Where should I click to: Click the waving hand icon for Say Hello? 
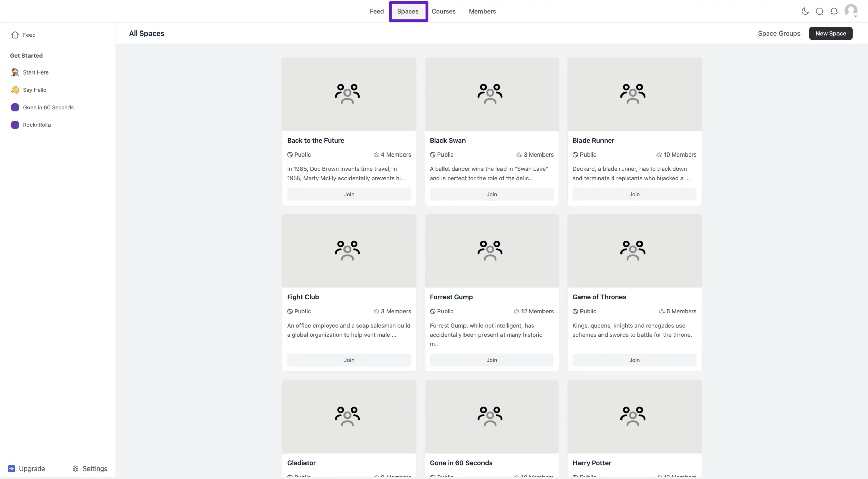tap(15, 90)
